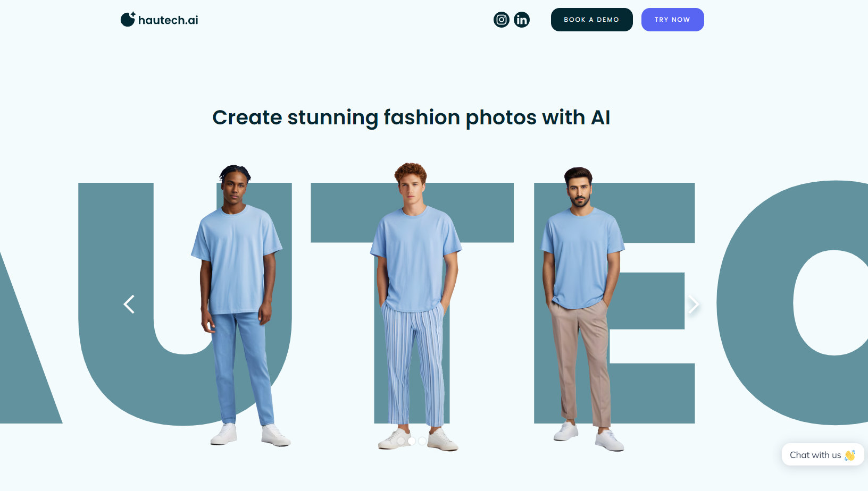Click the waving hand emoji in chat widget

pyautogui.click(x=850, y=455)
